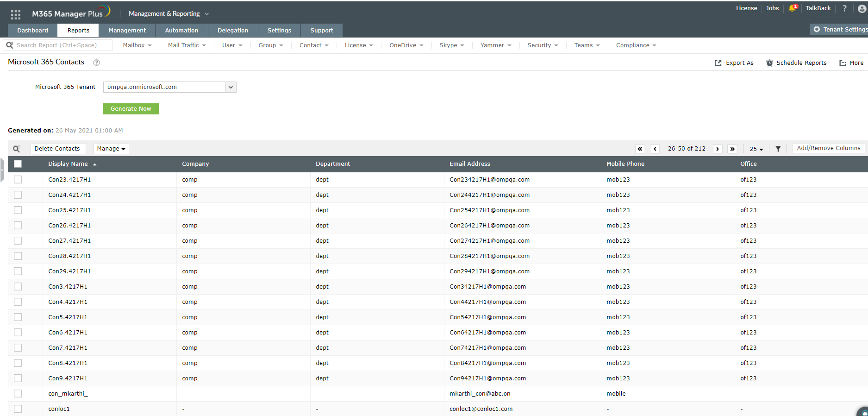Switch to the Dashboard tab

[x=33, y=31]
